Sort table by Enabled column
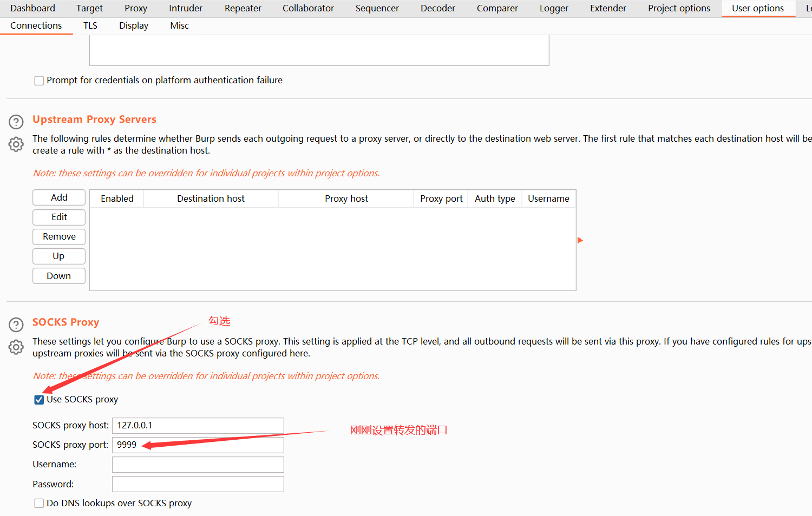Viewport: 812px width, 516px height. pyautogui.click(x=117, y=199)
